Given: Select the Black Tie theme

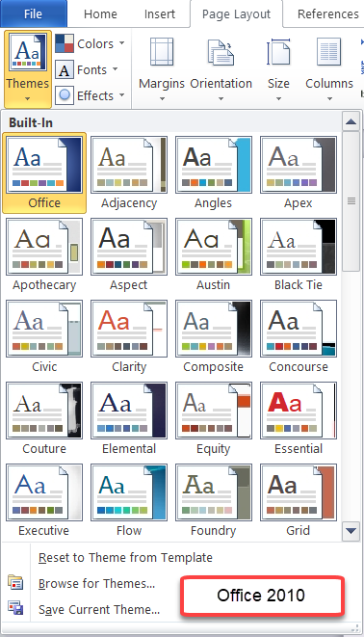Looking at the screenshot, I should click(299, 254).
